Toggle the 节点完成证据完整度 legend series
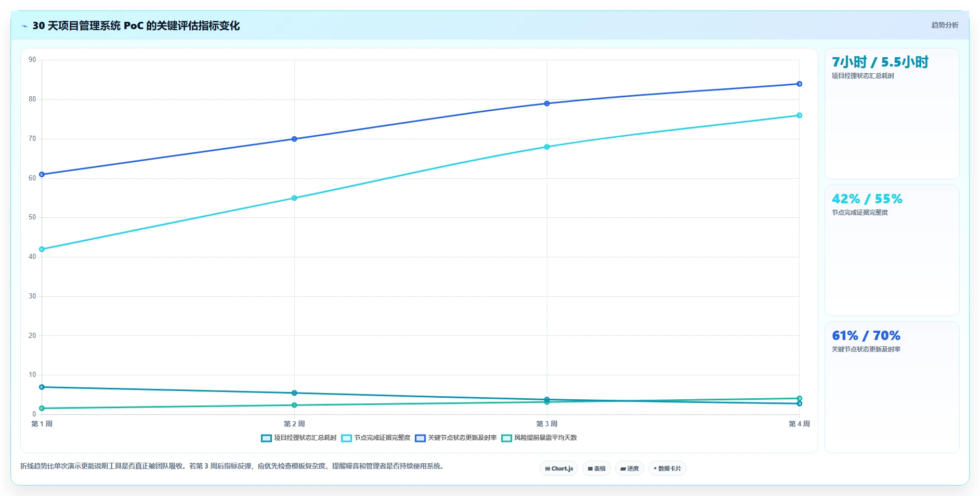 pyautogui.click(x=375, y=438)
